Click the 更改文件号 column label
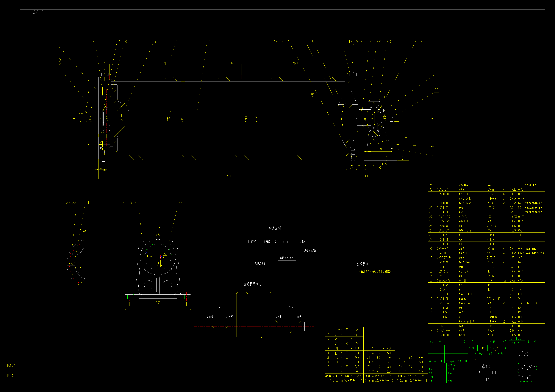 [x=450, y=362]
